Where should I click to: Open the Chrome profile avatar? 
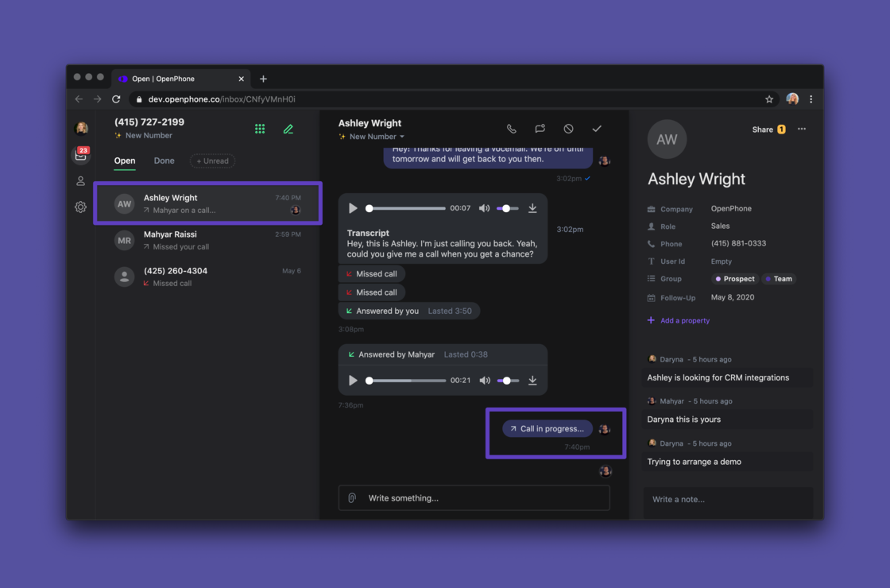(792, 99)
